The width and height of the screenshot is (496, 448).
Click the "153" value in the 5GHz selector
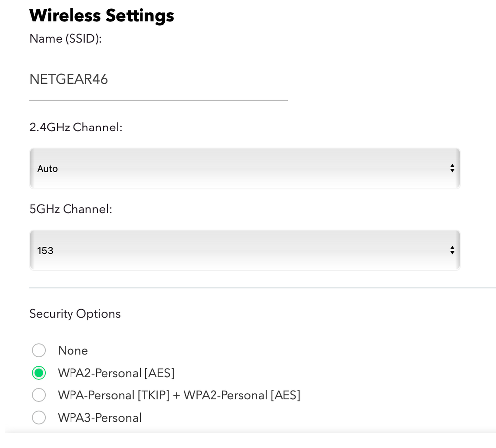tap(45, 251)
